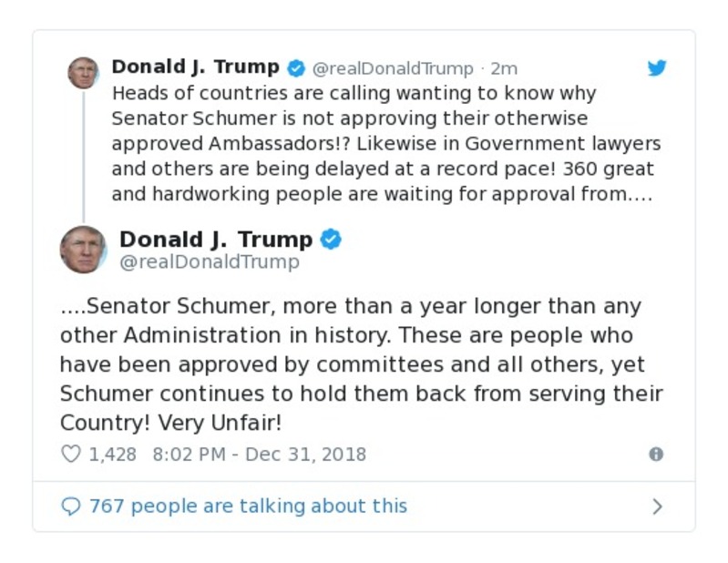
Task: Click the verified badge in the top tweet
Action: [x=296, y=68]
